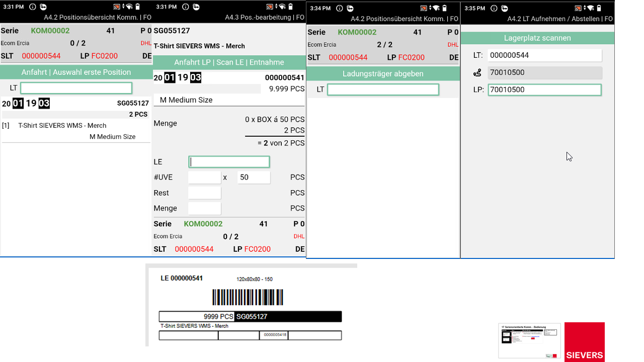Screen dimensions: 644x362
Task: Open the Serienorientierte Komm. slide thumbnail
Action: tap(529, 341)
